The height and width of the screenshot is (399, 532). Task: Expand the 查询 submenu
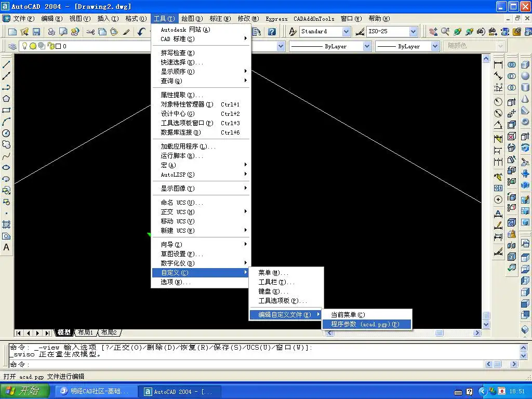coord(201,81)
